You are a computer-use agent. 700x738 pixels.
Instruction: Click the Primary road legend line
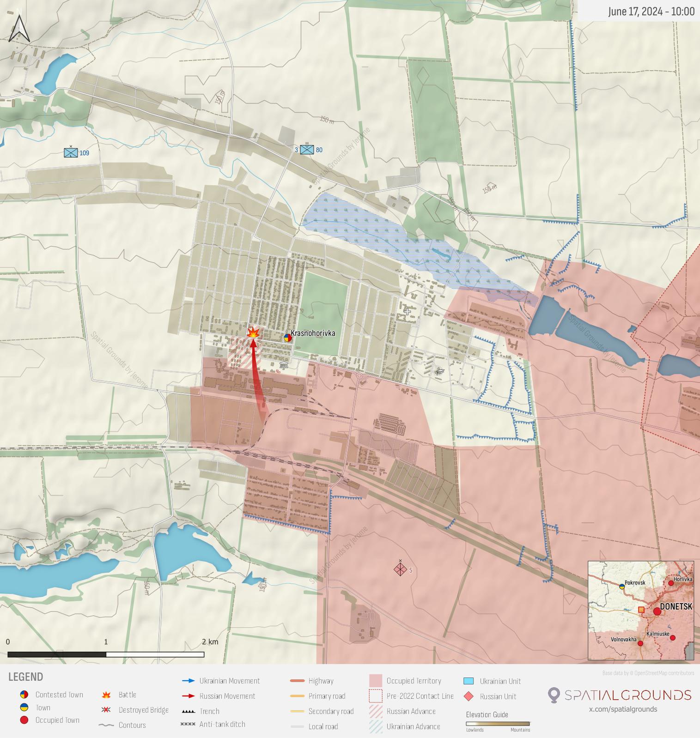[297, 696]
